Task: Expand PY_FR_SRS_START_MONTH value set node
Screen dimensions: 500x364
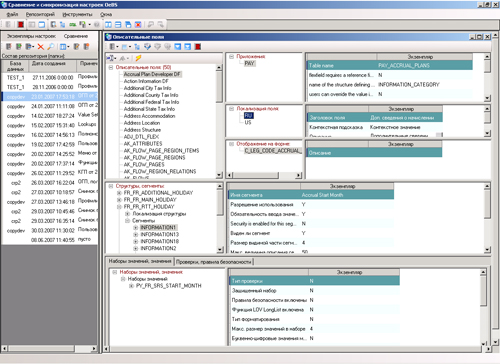Action: tap(131, 286)
